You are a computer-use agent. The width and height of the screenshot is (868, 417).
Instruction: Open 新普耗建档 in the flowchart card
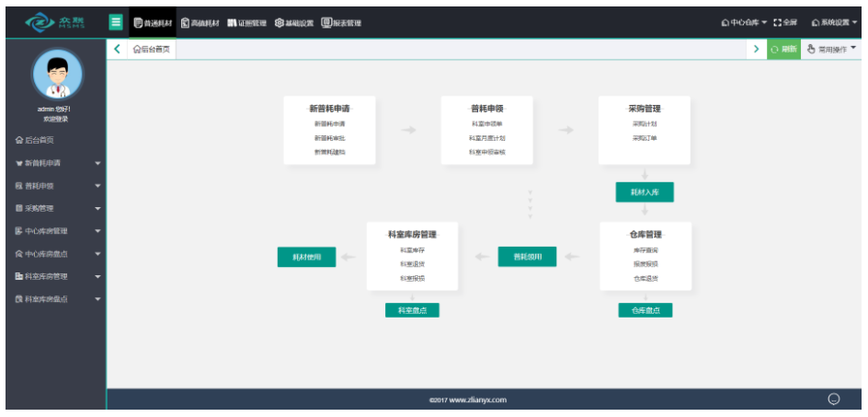(x=329, y=151)
